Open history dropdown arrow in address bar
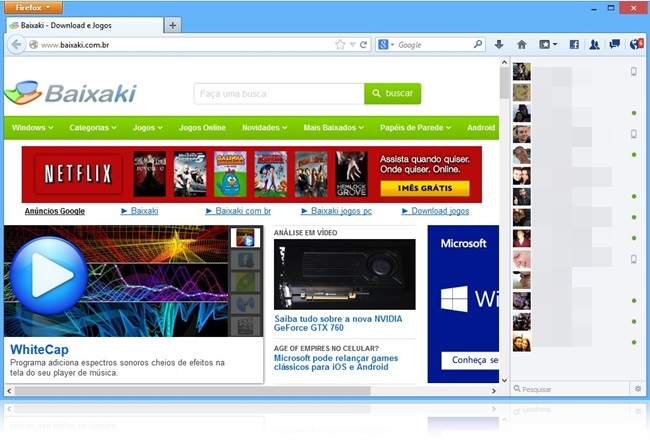The image size is (650, 440). pos(352,44)
